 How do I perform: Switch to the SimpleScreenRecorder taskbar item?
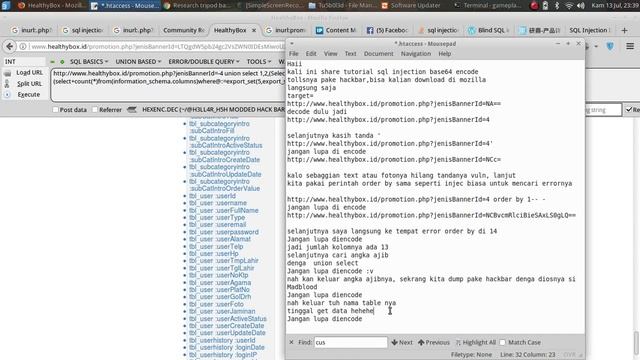[x=269, y=6]
